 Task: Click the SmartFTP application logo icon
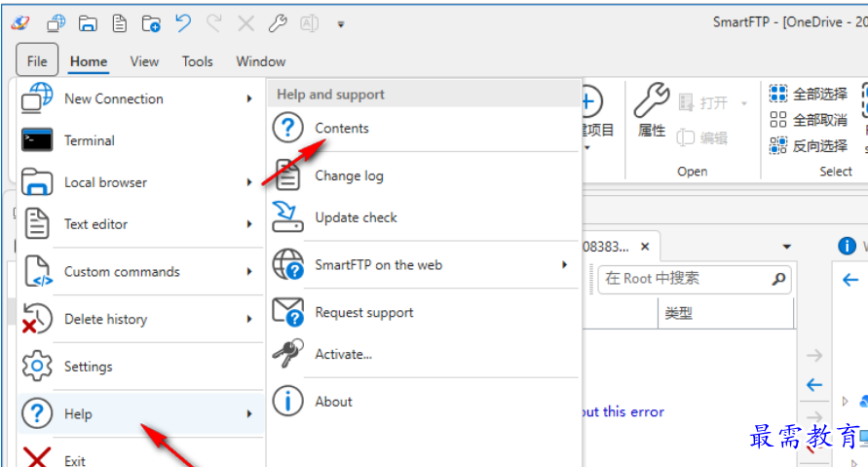click(20, 23)
